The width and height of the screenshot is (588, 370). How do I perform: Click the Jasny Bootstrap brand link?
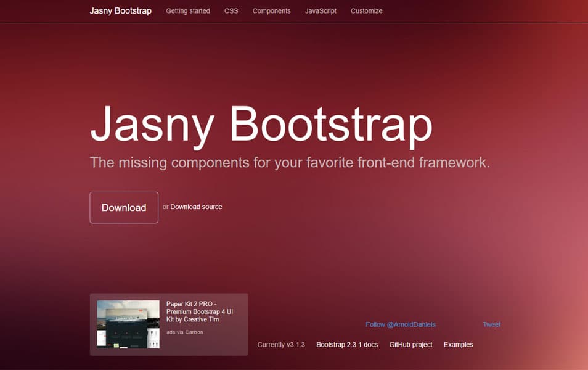tap(121, 10)
